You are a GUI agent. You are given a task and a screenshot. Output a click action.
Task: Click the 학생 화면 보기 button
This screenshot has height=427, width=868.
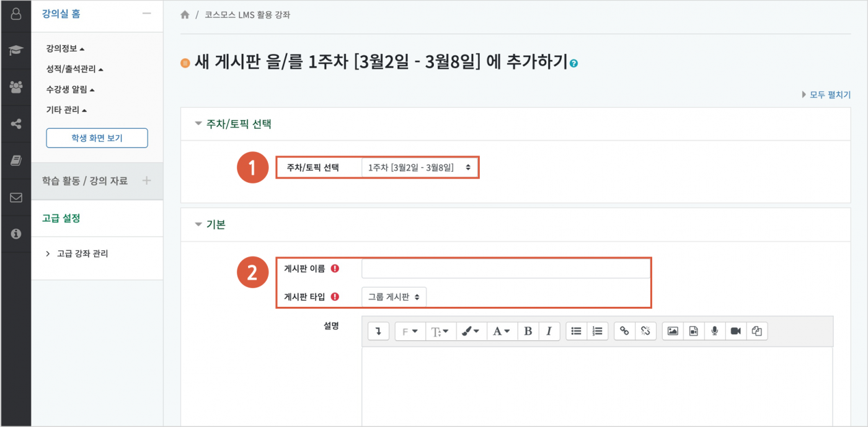97,138
